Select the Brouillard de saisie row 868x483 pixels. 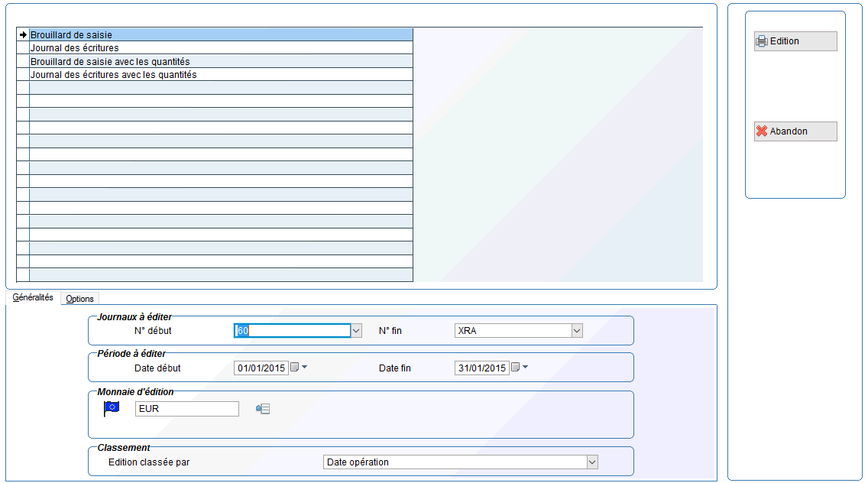tap(220, 35)
